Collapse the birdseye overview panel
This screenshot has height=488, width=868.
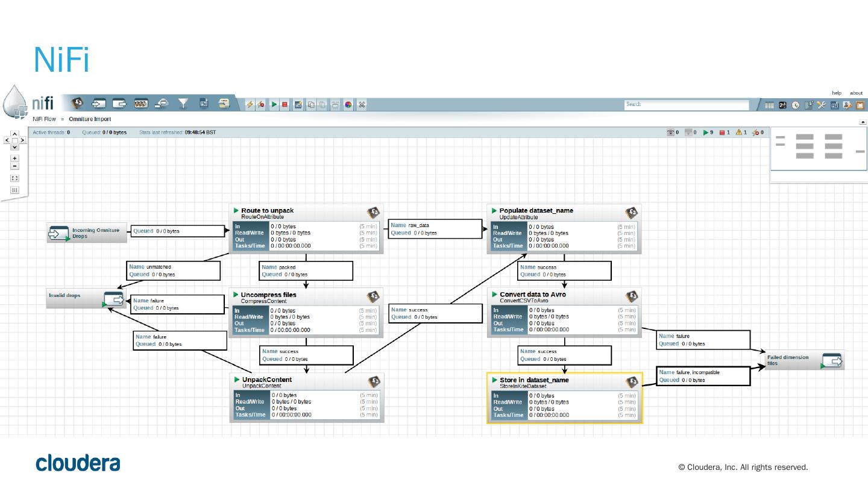(863, 122)
